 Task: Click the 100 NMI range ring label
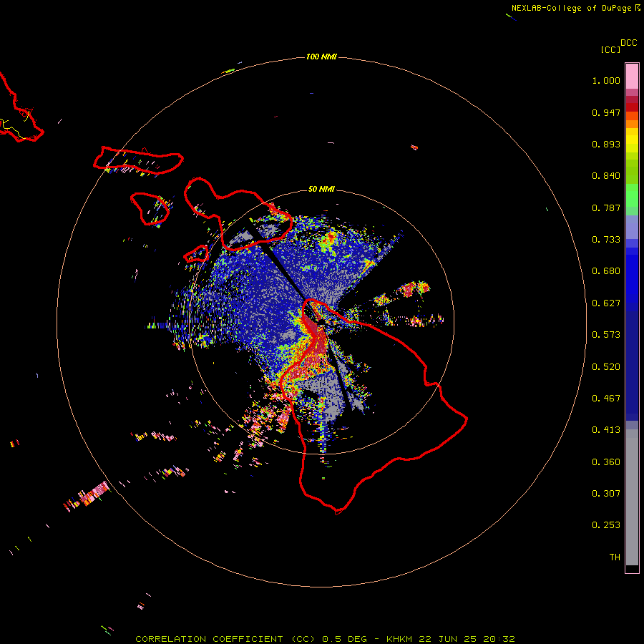pos(321,57)
